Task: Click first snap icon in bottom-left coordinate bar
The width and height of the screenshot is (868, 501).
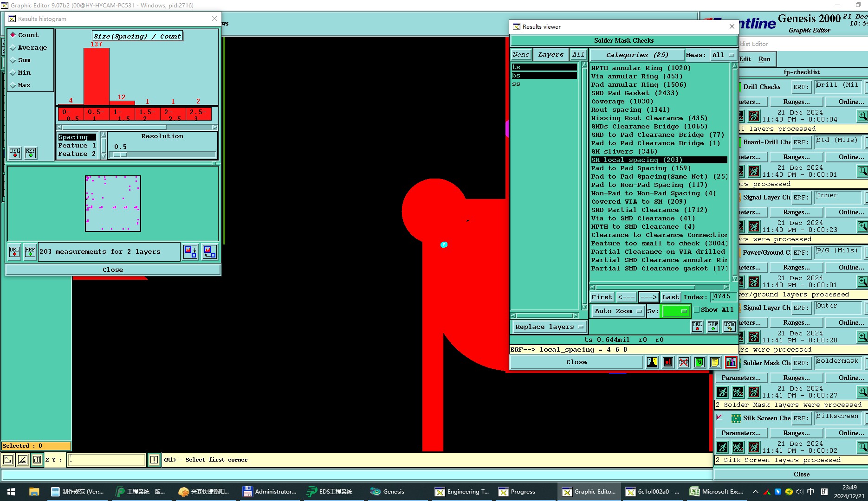Action: click(8, 460)
